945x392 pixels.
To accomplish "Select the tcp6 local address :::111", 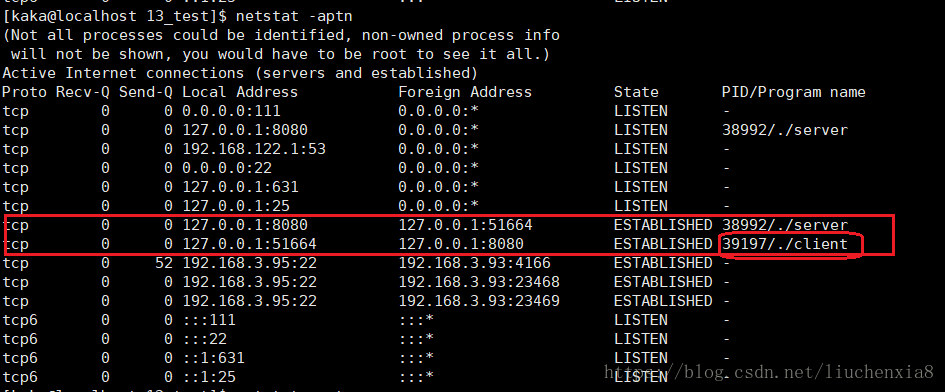I will tap(209, 320).
